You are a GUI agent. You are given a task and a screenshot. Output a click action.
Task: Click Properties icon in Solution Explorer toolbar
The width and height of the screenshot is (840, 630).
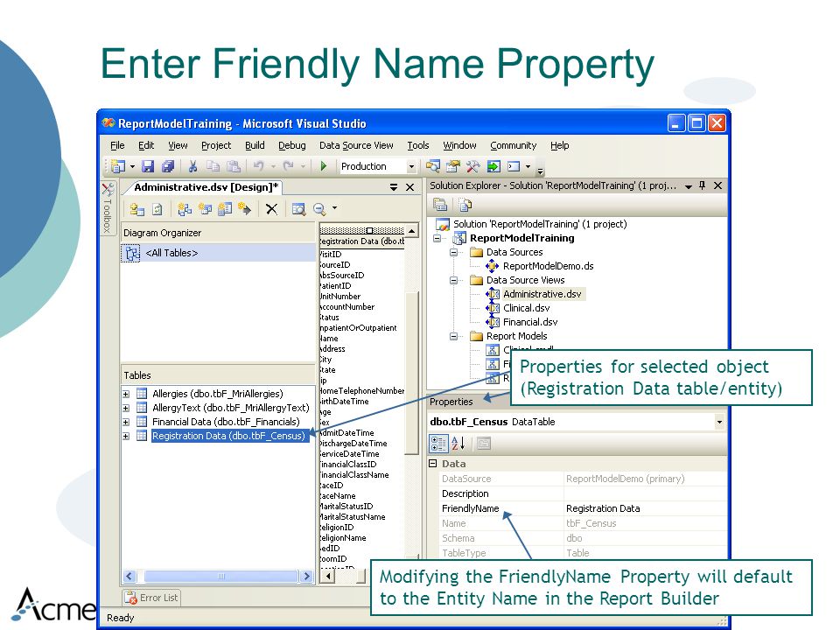pos(440,205)
